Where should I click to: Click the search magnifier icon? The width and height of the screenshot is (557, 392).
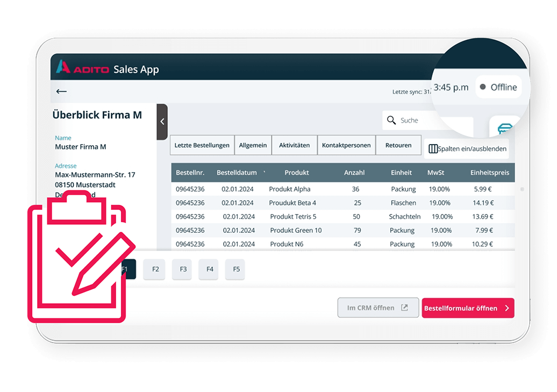(391, 120)
